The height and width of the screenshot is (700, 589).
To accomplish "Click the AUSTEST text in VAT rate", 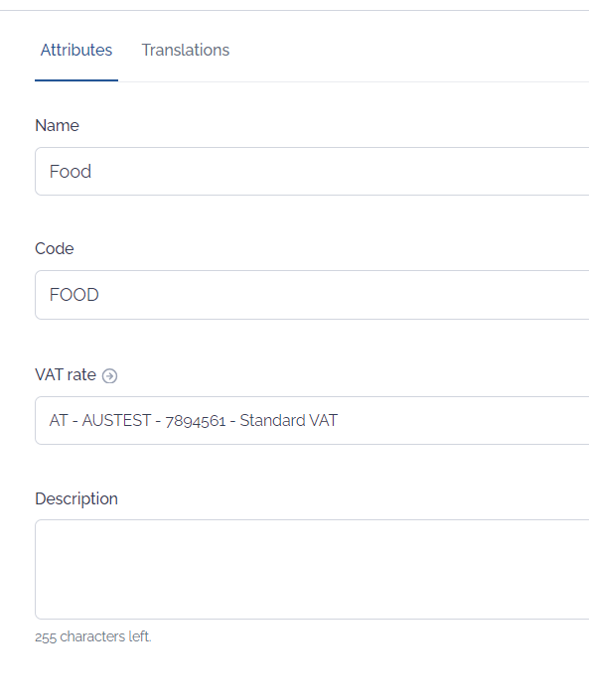I will pos(116,420).
